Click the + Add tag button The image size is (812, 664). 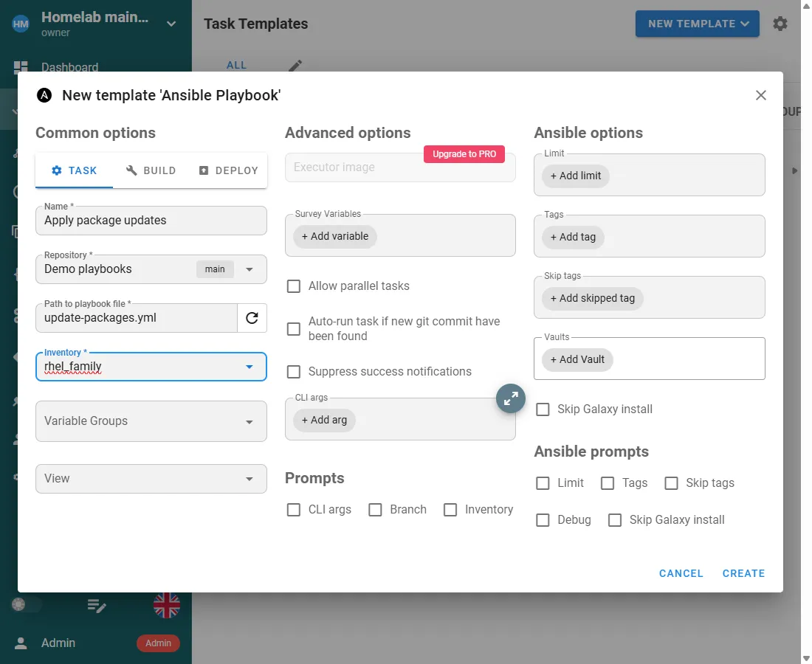click(573, 237)
